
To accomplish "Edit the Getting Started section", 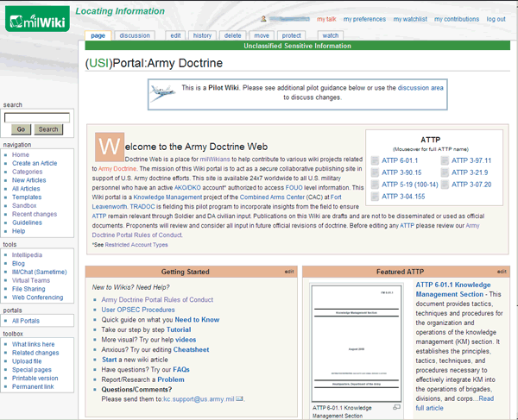I will 289,272.
